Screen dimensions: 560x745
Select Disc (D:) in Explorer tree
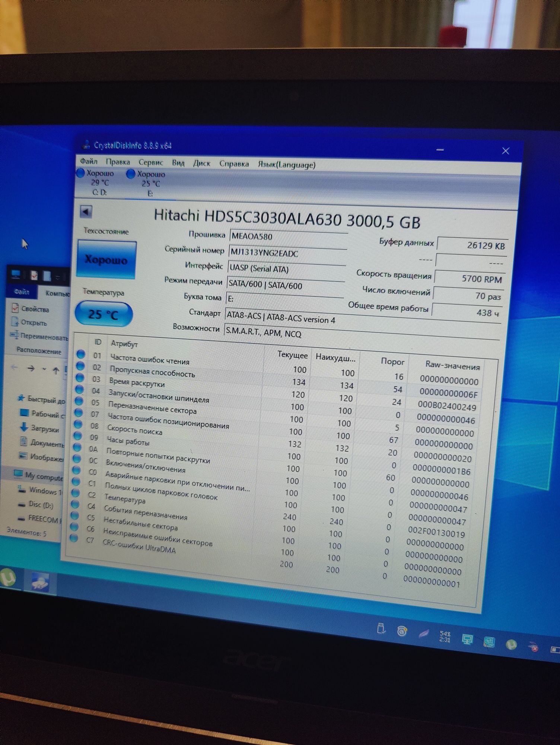coord(36,505)
